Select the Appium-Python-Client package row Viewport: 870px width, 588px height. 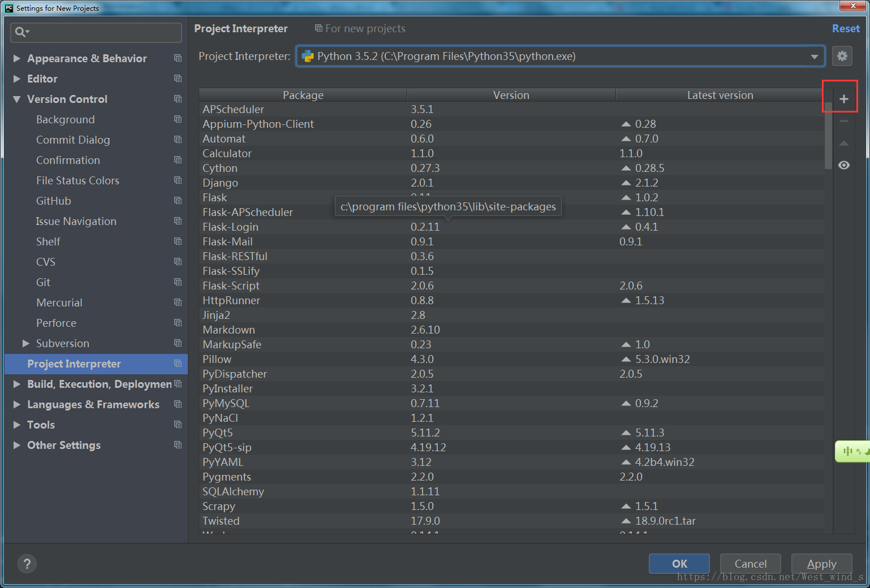511,124
